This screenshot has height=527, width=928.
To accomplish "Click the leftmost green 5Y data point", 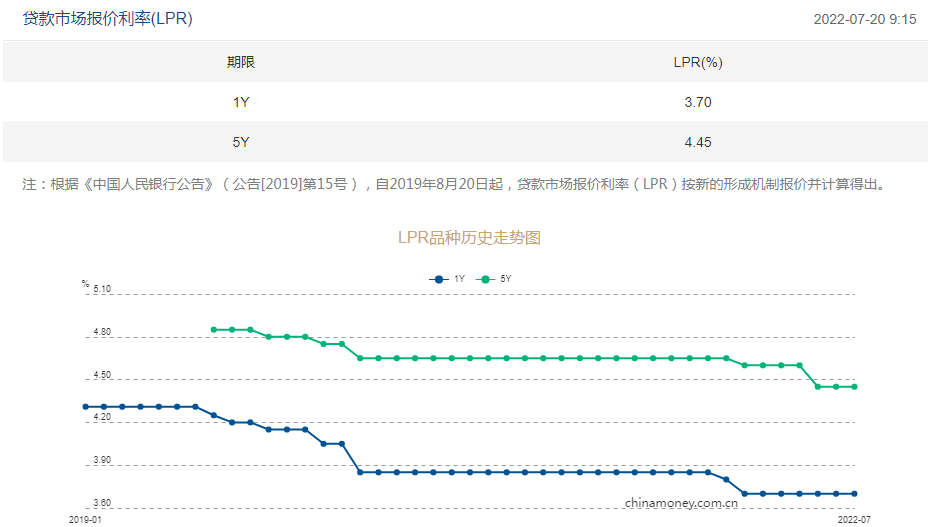I will 214,329.
